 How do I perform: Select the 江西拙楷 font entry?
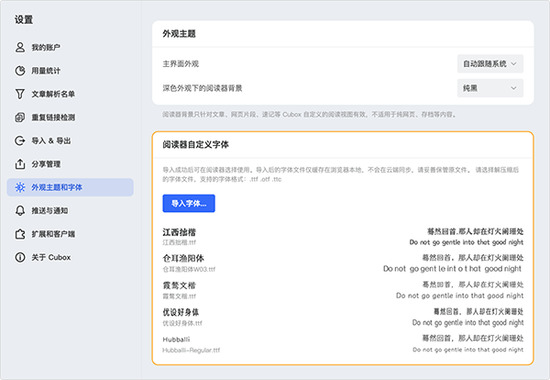(x=343, y=237)
